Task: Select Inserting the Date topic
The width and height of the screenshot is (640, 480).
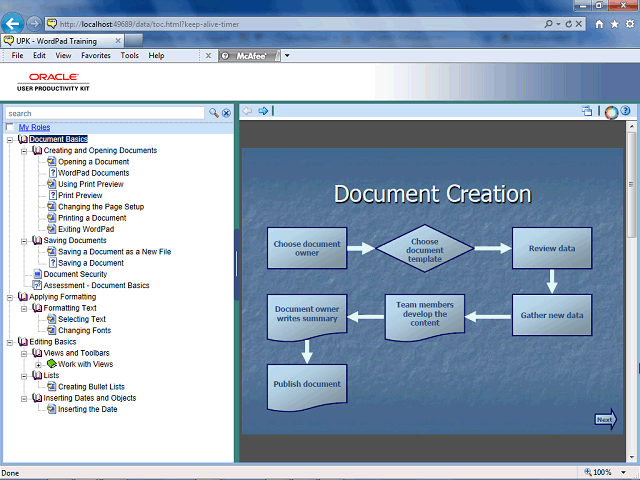Action: coord(87,409)
